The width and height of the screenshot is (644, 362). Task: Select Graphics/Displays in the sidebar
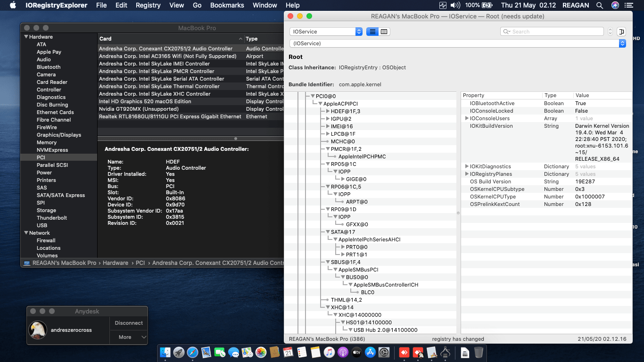(x=59, y=135)
